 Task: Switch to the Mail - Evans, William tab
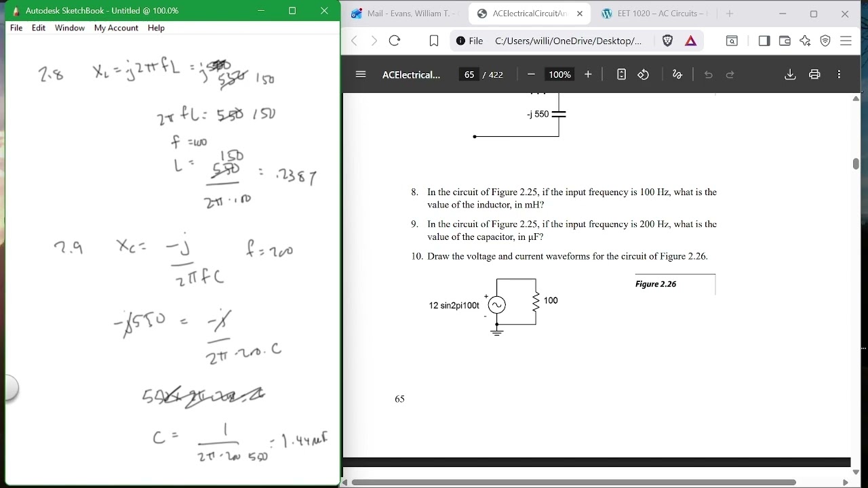point(404,14)
